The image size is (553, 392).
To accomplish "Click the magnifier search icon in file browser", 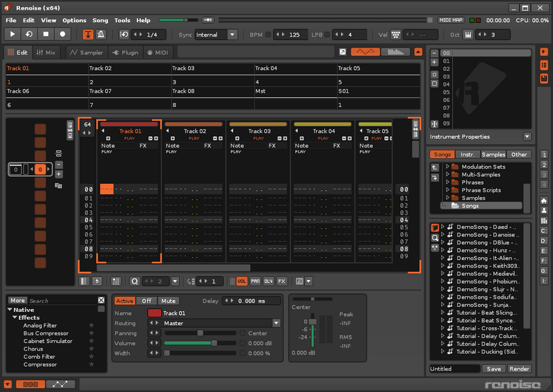I will 435,237.
